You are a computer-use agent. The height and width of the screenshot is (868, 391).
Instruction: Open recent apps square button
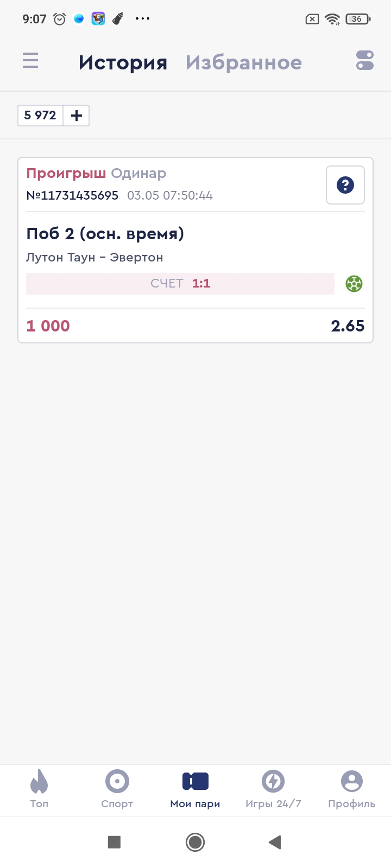click(x=114, y=842)
